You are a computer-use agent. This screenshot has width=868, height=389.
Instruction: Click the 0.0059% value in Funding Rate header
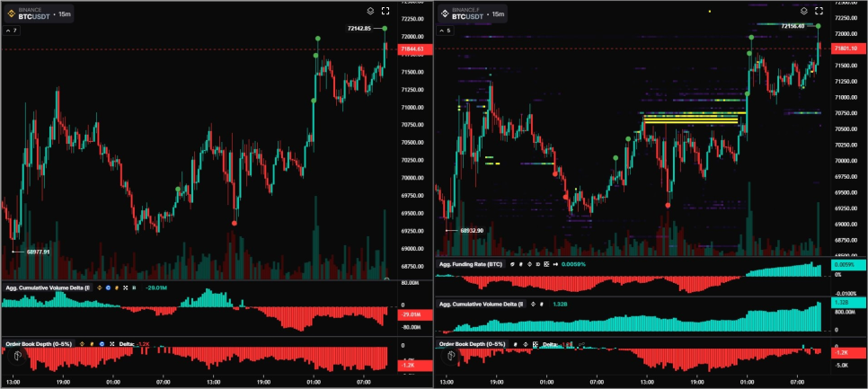click(573, 264)
